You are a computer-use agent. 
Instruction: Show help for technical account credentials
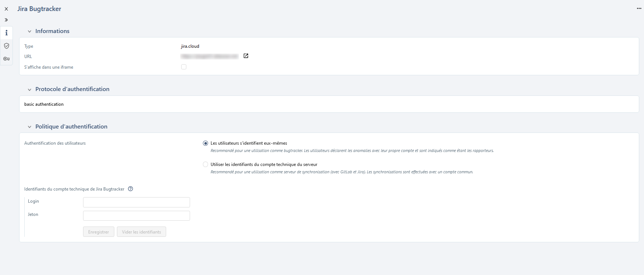pos(130,189)
